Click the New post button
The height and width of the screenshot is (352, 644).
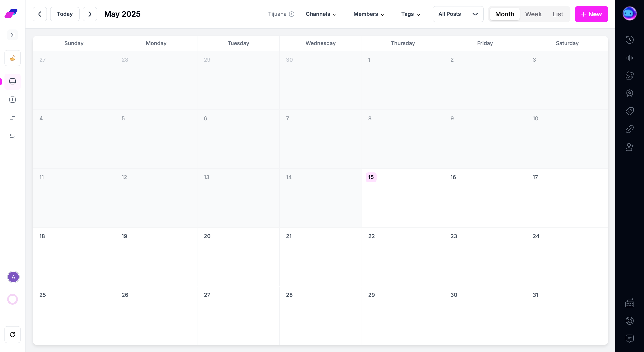pyautogui.click(x=591, y=14)
